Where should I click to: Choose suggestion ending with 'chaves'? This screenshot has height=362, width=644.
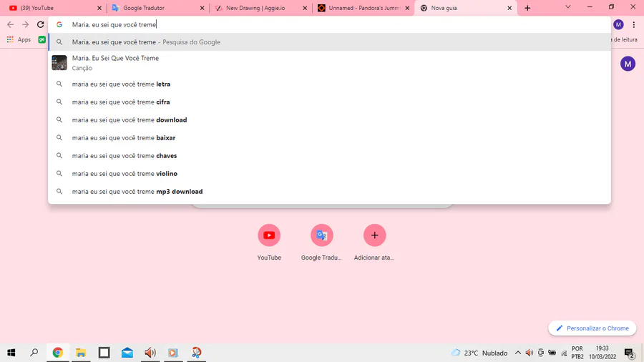click(329, 155)
